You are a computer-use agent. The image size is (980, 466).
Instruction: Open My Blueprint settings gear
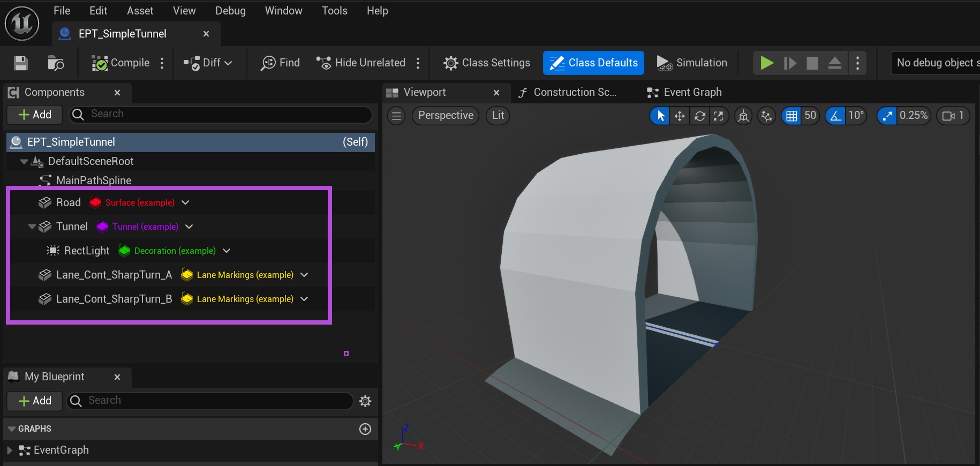(365, 401)
